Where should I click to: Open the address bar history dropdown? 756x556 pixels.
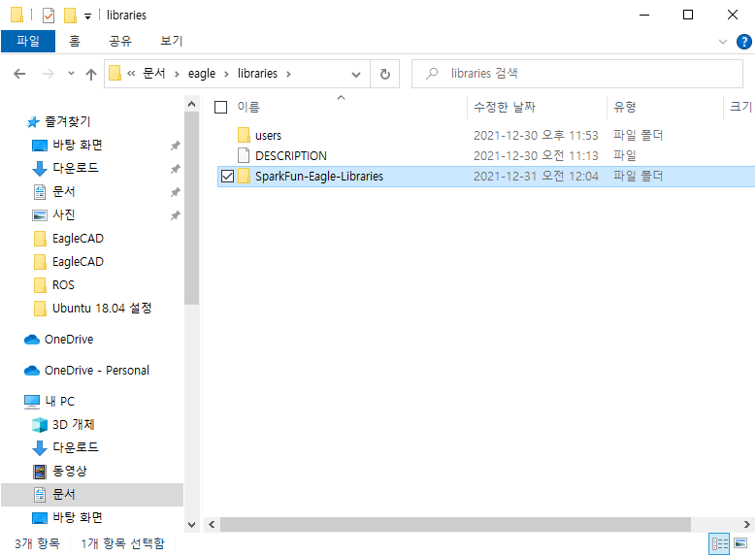point(356,75)
